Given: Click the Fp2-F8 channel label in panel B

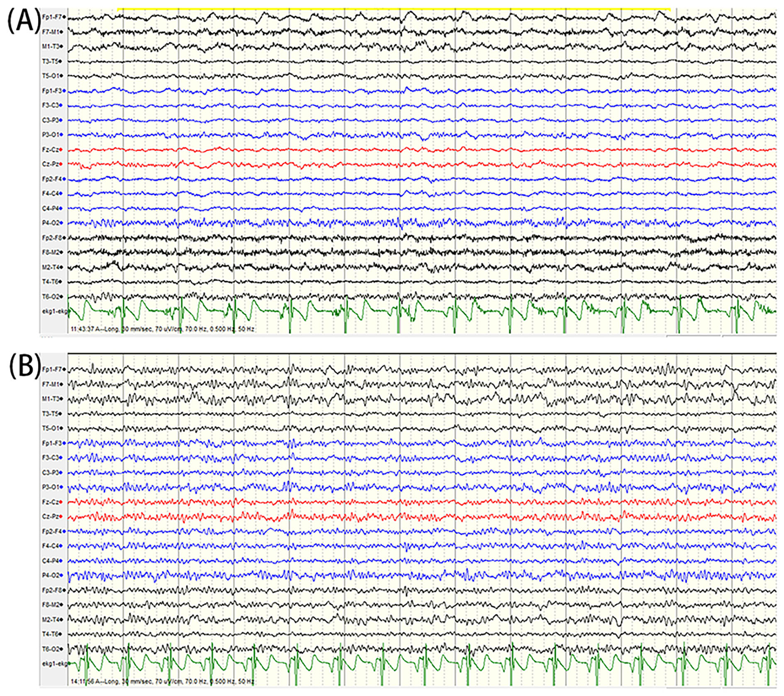Looking at the screenshot, I should [51, 590].
